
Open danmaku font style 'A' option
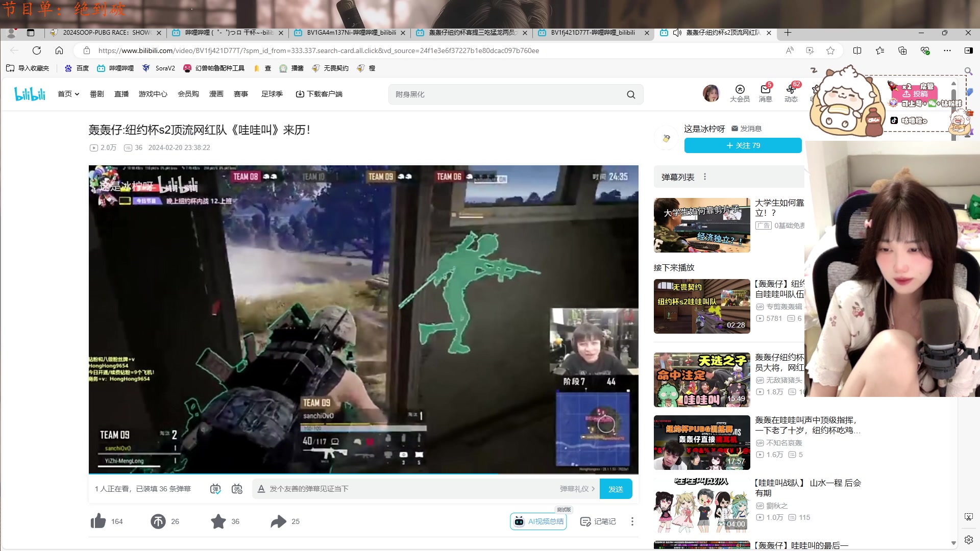pyautogui.click(x=261, y=489)
